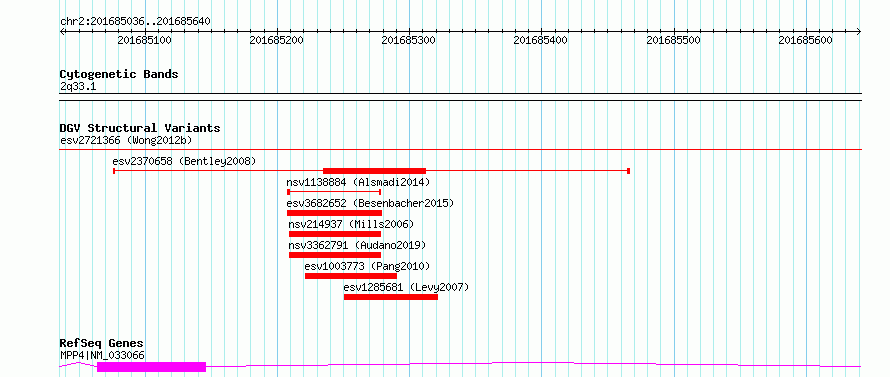Click the magenta MPP4 intron line
Screen dimensions: 890x377
coord(534,363)
